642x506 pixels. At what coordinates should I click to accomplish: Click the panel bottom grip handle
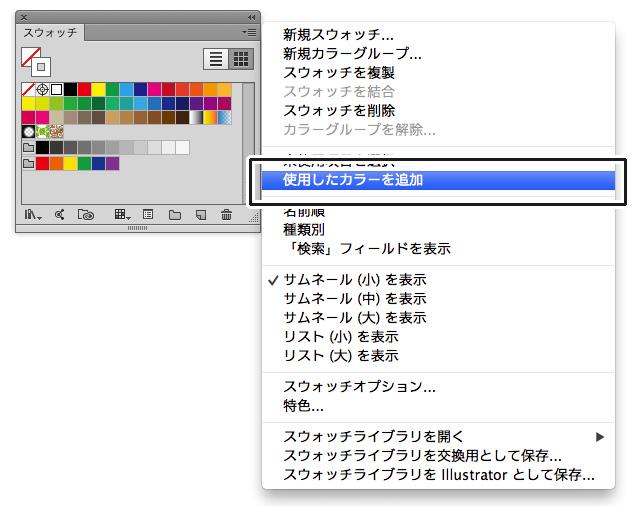tap(138, 228)
